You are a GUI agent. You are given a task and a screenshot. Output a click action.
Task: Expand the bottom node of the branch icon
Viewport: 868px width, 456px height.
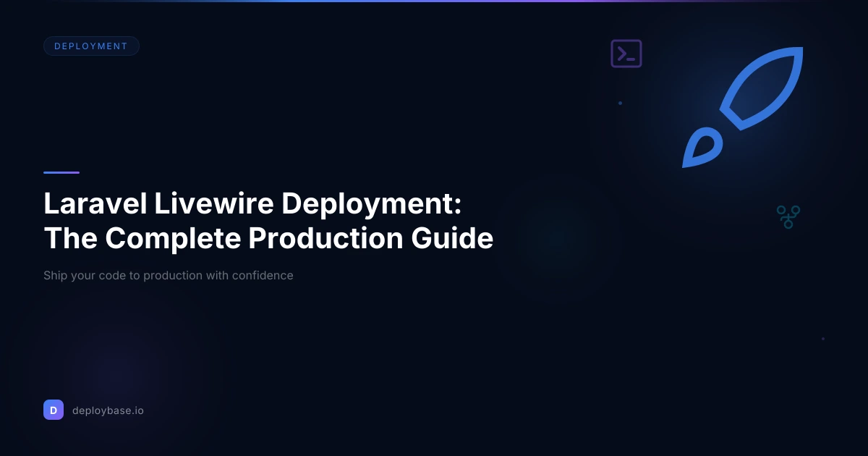pos(788,224)
